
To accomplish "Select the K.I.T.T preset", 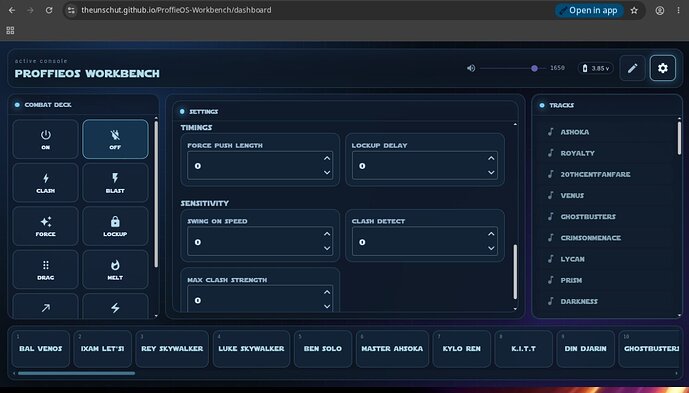I will [x=523, y=349].
